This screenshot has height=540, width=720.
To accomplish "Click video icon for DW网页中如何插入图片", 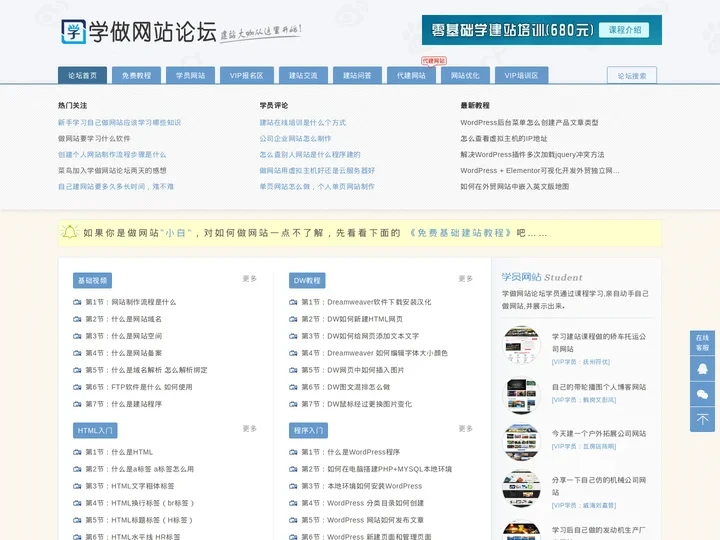I will point(293,370).
